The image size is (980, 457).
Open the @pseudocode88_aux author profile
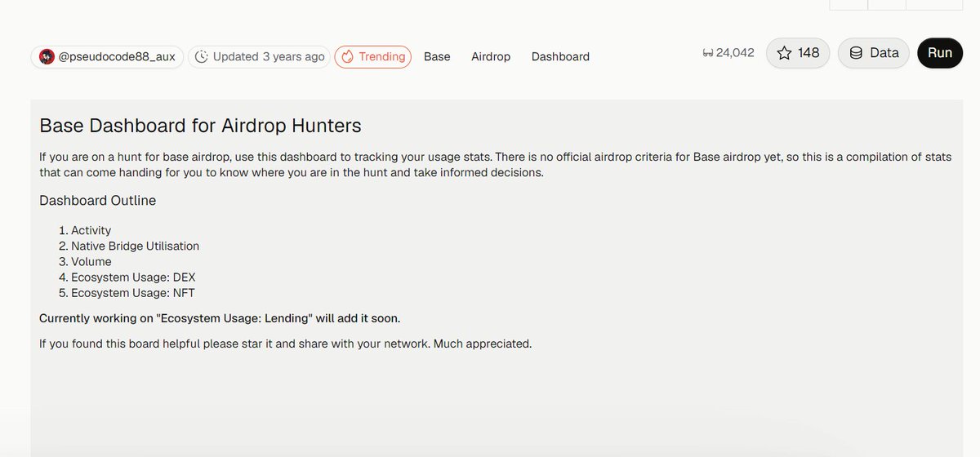[108, 56]
